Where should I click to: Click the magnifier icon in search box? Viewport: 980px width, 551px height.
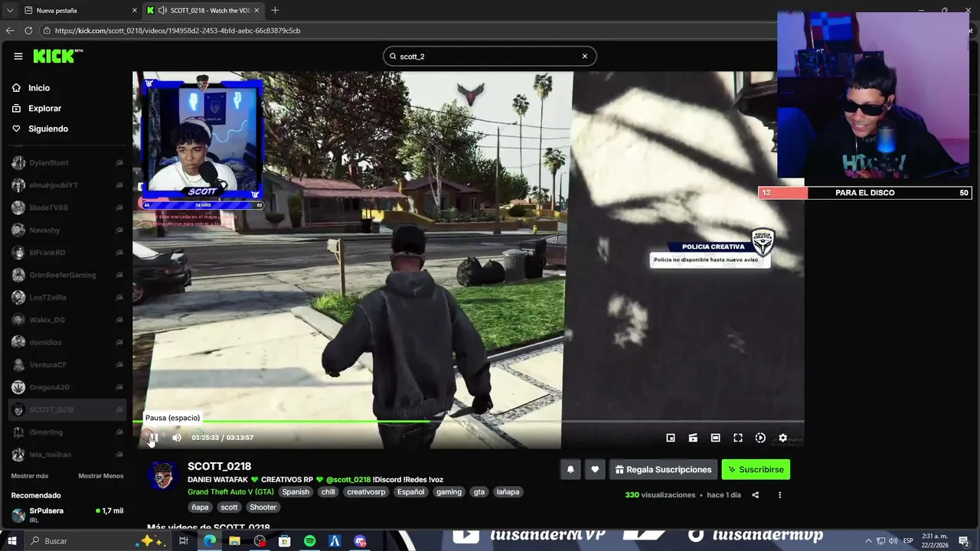tap(393, 56)
